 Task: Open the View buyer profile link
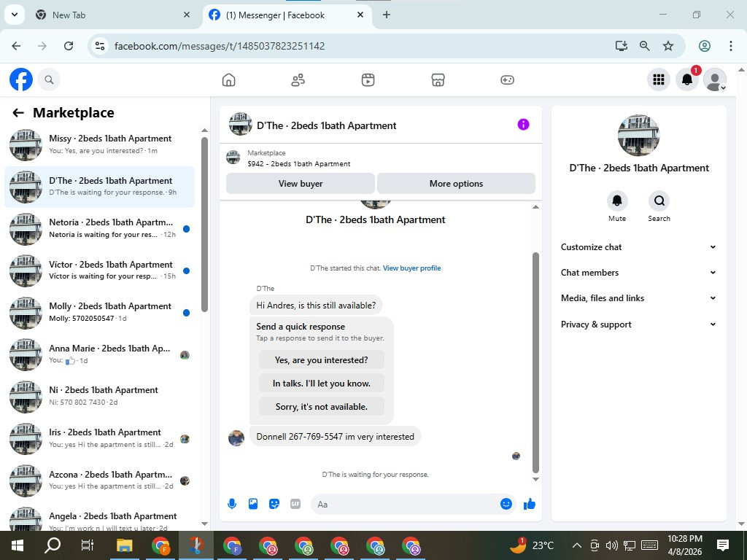coord(411,268)
